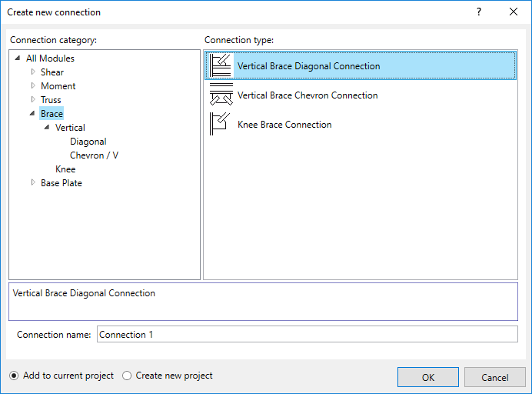Viewport: 532px width, 394px height.
Task: Collapse the Brace category
Action: 32,114
